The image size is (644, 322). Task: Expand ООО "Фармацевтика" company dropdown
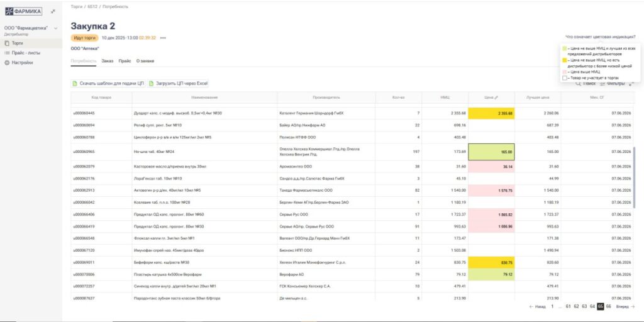(x=55, y=28)
